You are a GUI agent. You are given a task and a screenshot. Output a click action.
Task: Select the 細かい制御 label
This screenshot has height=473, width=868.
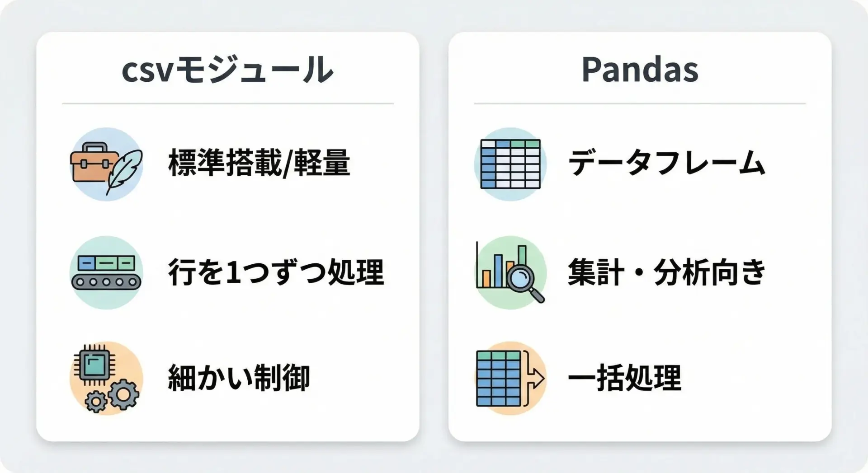point(239,378)
